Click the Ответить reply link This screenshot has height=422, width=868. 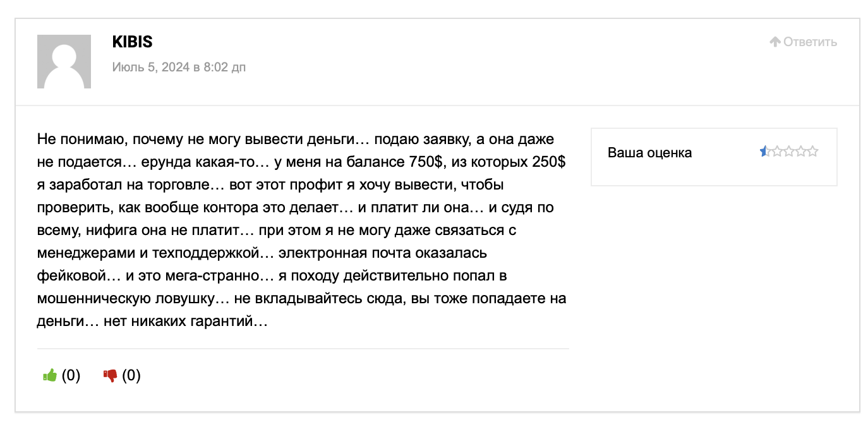click(810, 42)
